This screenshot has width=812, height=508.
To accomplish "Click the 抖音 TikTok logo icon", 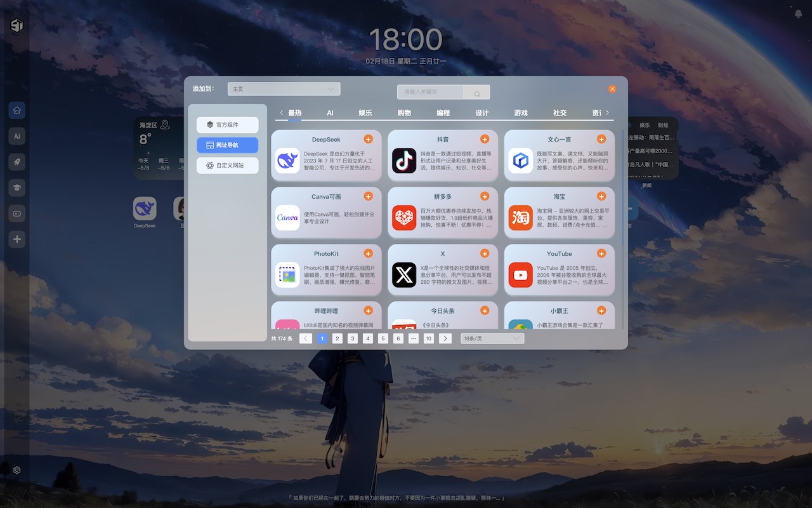I will click(x=404, y=161).
